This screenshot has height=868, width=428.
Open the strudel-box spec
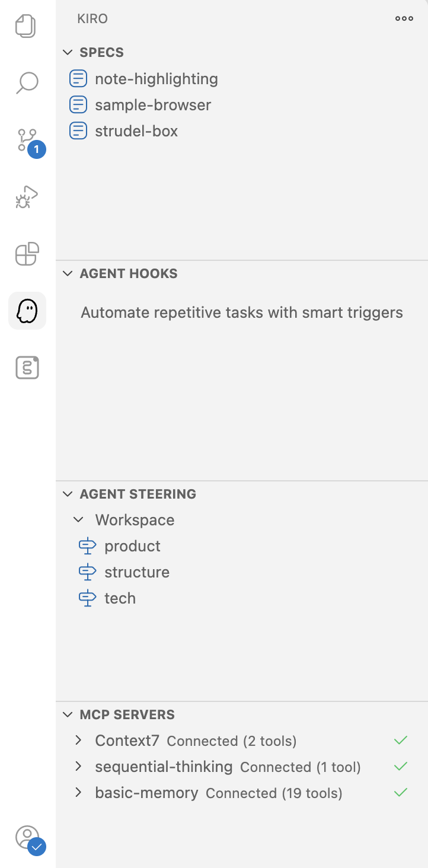(136, 131)
